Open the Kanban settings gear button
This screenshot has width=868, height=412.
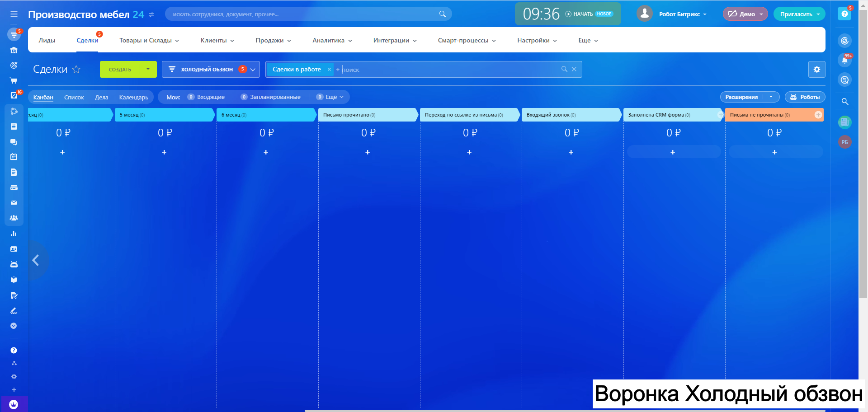[816, 70]
